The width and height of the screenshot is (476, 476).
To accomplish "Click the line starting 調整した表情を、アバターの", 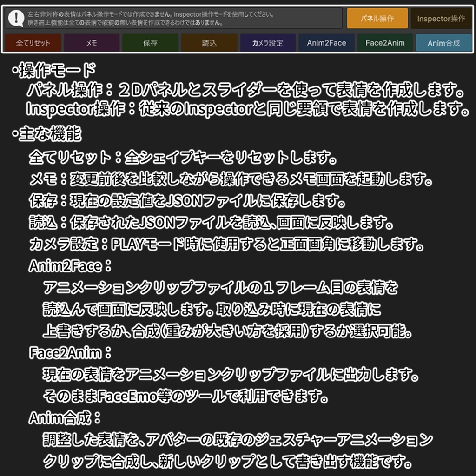I will coord(238,440).
